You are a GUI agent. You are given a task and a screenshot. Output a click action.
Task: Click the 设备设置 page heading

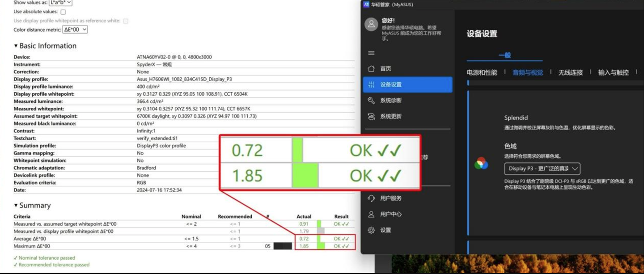482,34
